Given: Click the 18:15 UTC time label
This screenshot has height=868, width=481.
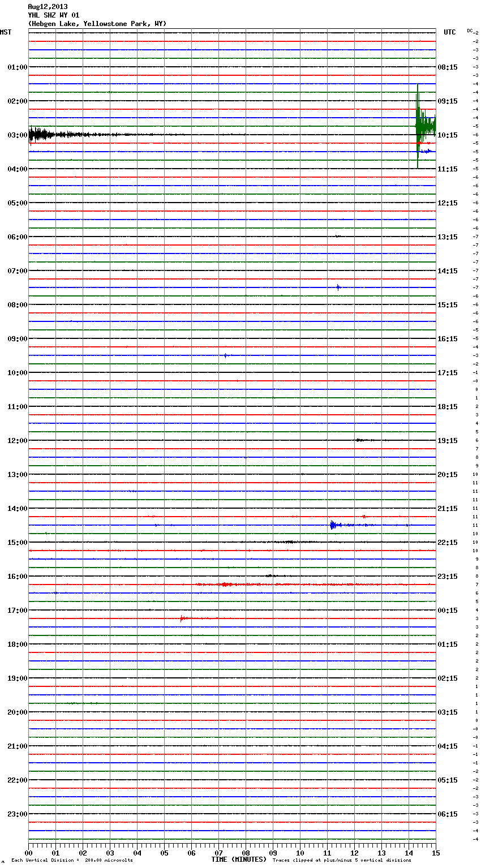Looking at the screenshot, I should 448,407.
